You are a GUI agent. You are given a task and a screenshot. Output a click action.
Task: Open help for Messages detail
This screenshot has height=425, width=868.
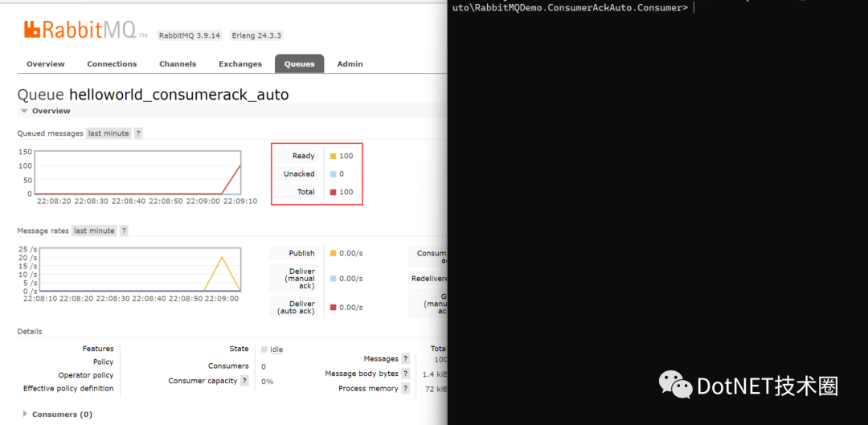[x=406, y=358]
